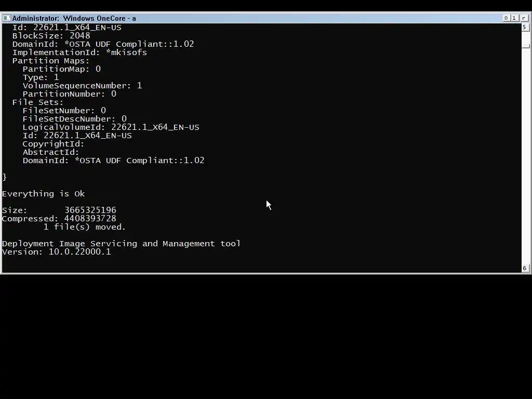Image resolution: width=532 pixels, height=399 pixels.
Task: Click 'Deployment Image Servicing and Management tool' text
Action: (121, 244)
